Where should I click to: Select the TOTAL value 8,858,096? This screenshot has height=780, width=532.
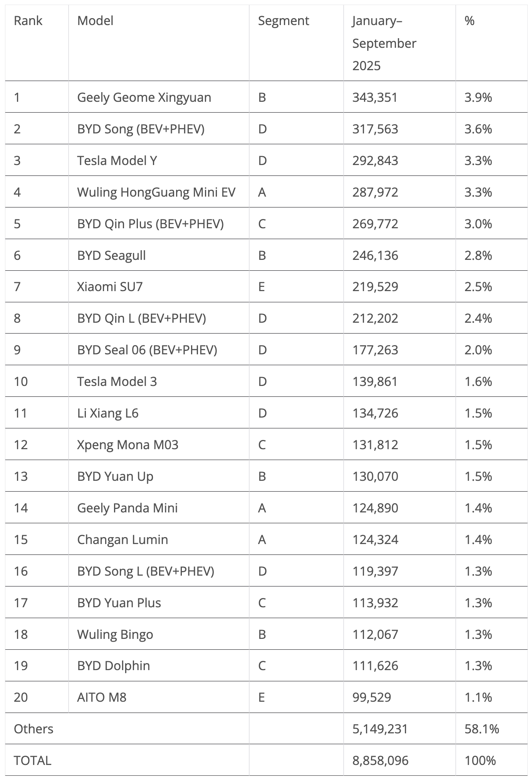(380, 761)
